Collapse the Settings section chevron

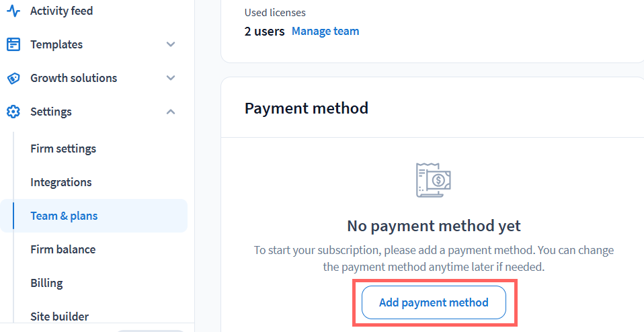point(171,112)
